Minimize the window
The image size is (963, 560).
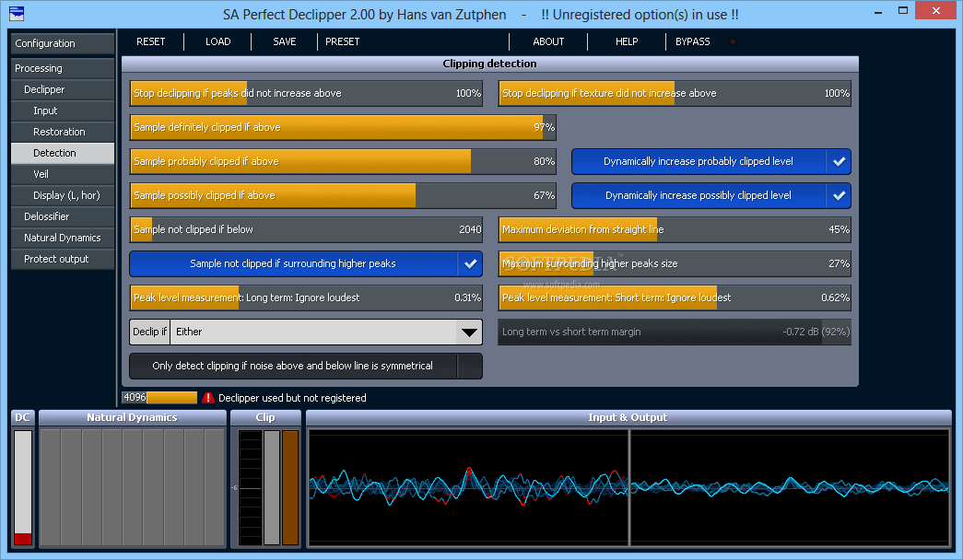(878, 12)
